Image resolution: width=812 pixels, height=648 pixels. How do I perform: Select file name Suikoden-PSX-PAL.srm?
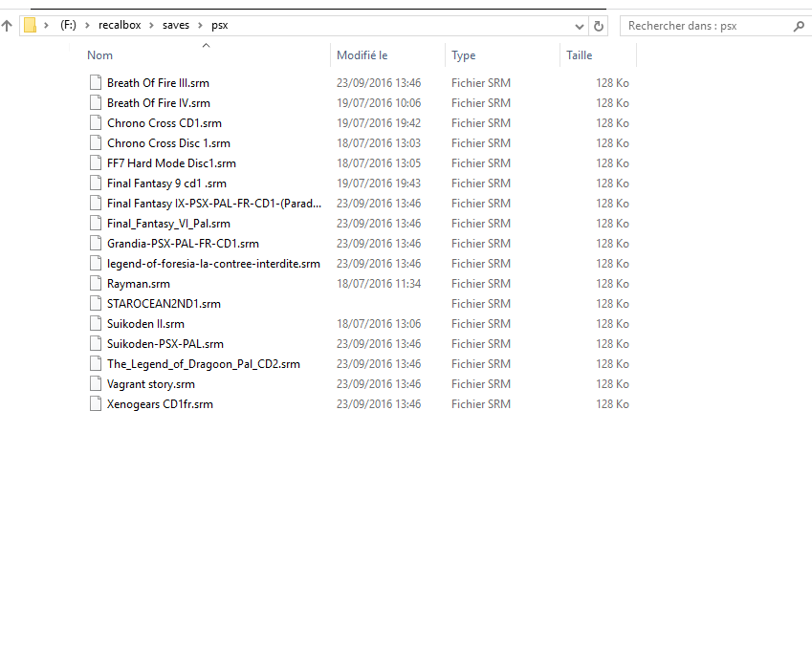[x=165, y=344]
